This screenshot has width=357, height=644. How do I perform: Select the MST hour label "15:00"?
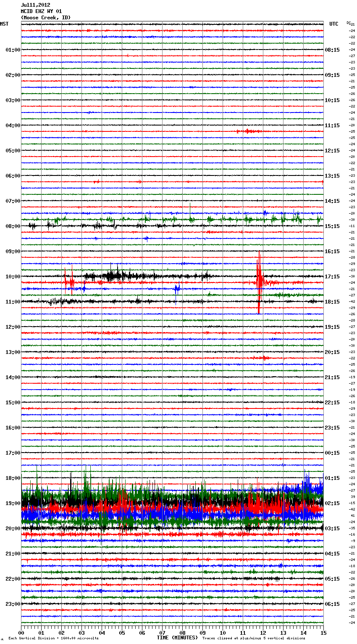coord(13,403)
